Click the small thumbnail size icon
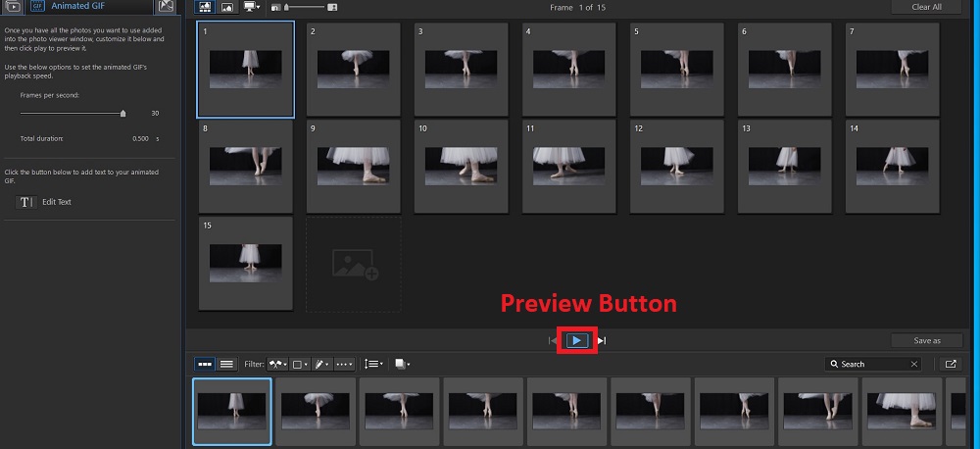This screenshot has width=980, height=449. 275,8
